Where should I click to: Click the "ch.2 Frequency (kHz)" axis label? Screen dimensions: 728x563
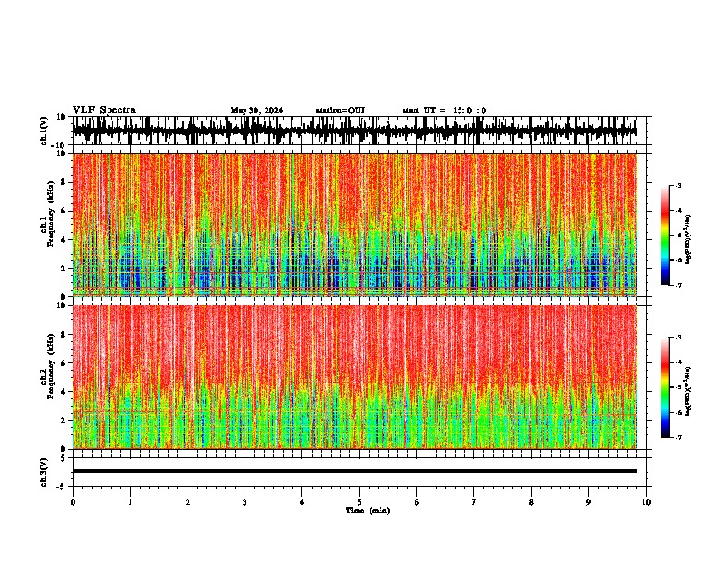[47, 366]
